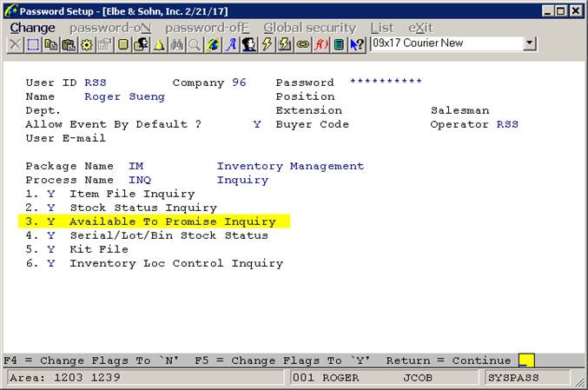This screenshot has width=588, height=390.
Task: Open the password-oN menu
Action: click(x=110, y=28)
